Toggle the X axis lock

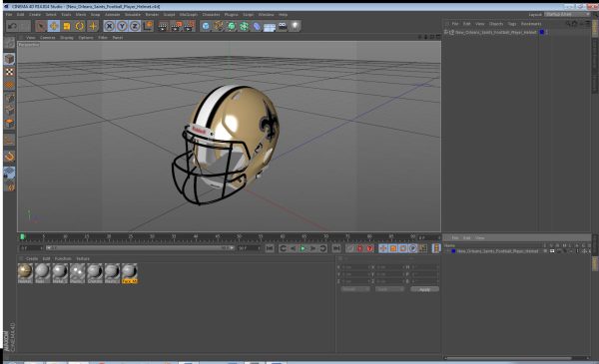[x=109, y=26]
